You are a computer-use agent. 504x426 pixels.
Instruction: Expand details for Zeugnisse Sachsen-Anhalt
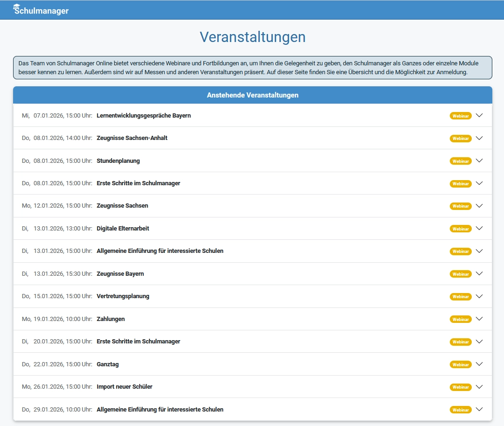pyautogui.click(x=479, y=138)
